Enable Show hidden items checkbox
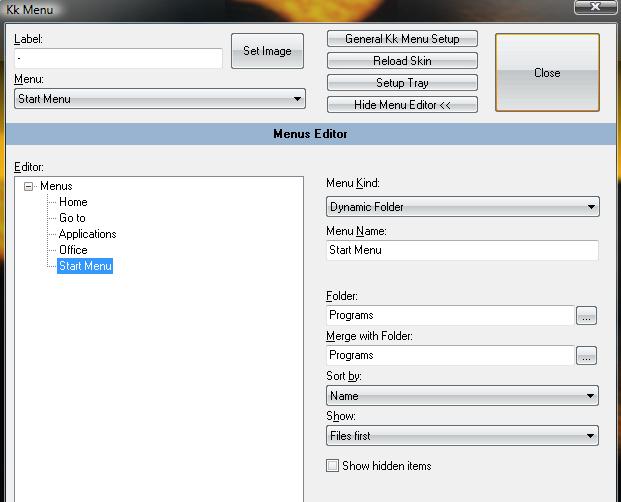This screenshot has width=621, height=502. [x=333, y=466]
